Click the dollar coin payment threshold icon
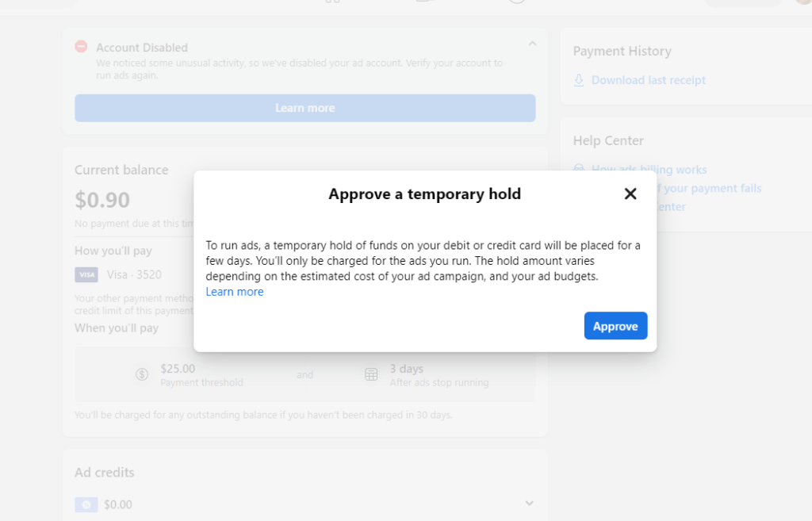 click(143, 373)
